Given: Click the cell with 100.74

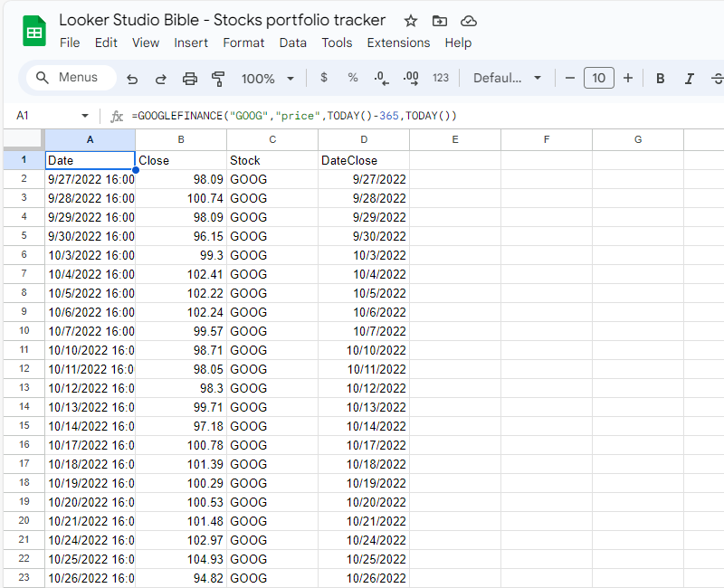Looking at the screenshot, I should pyautogui.click(x=181, y=198).
